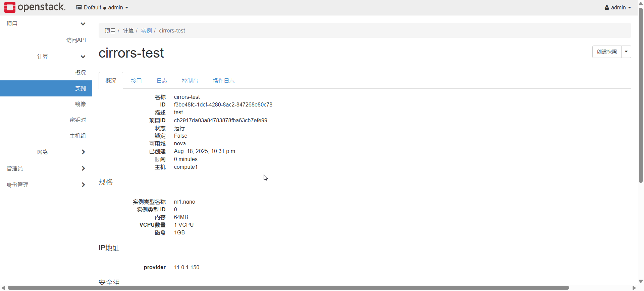Expand the 网络 sidebar group
Viewport: 644px width, 291px height.
tap(61, 152)
